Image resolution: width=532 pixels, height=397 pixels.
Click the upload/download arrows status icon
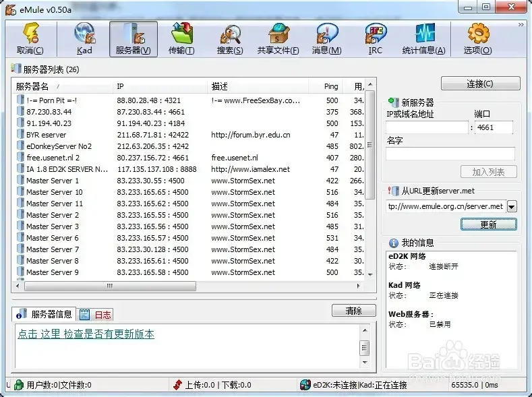(x=177, y=385)
